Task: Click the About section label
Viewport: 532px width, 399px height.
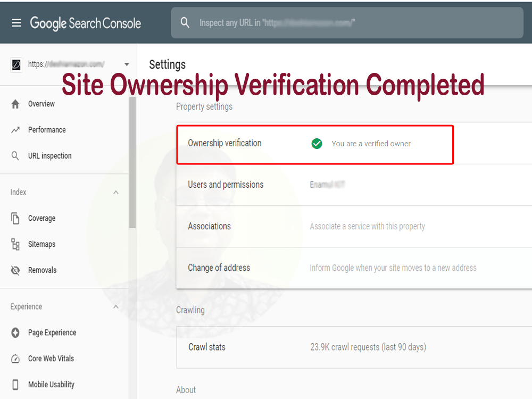Action: pyautogui.click(x=186, y=390)
